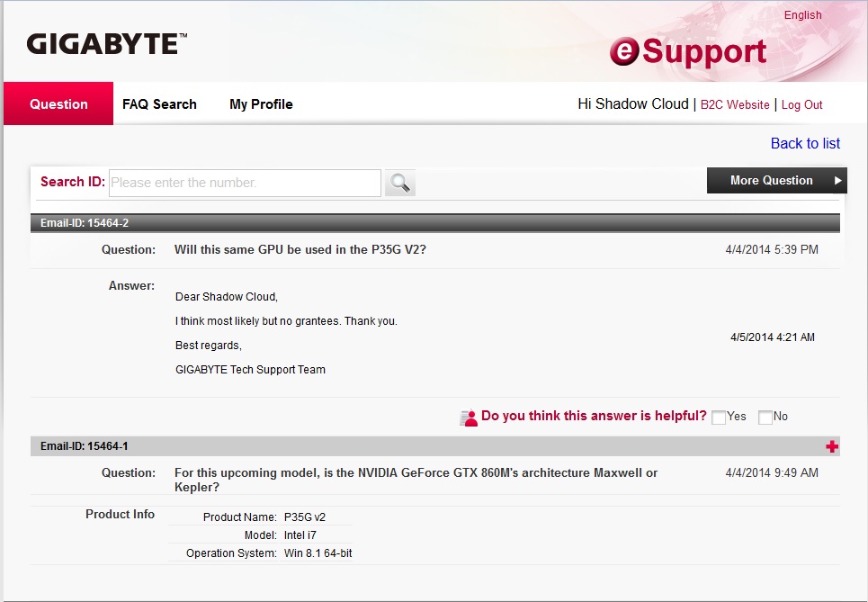Click the red plus icon on Email-ID 15464-1
Image resolution: width=868 pixels, height=602 pixels.
click(831, 446)
